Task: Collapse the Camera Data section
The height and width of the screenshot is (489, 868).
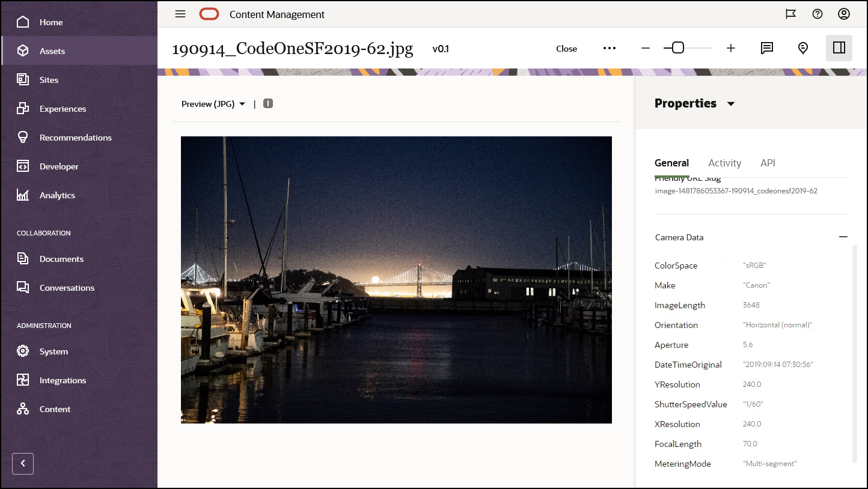Action: coord(843,237)
